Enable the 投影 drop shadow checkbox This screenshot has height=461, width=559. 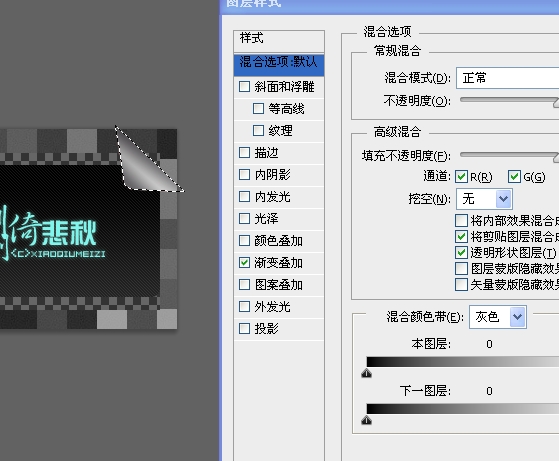(x=244, y=328)
